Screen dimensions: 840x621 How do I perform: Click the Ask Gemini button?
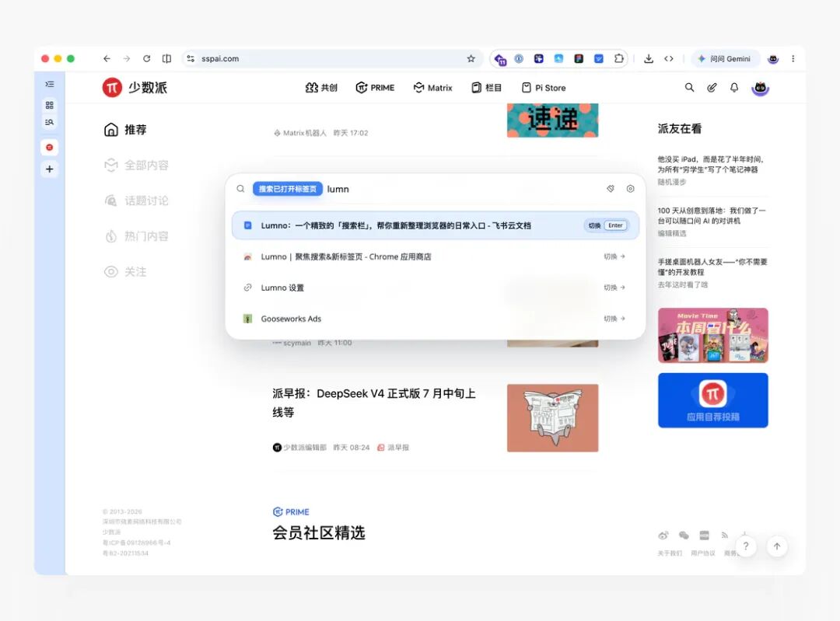pyautogui.click(x=726, y=59)
